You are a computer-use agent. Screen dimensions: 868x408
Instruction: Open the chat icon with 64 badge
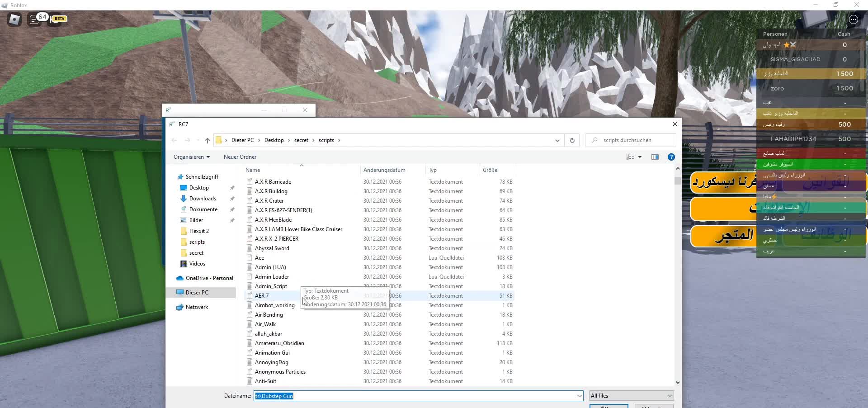click(x=34, y=19)
